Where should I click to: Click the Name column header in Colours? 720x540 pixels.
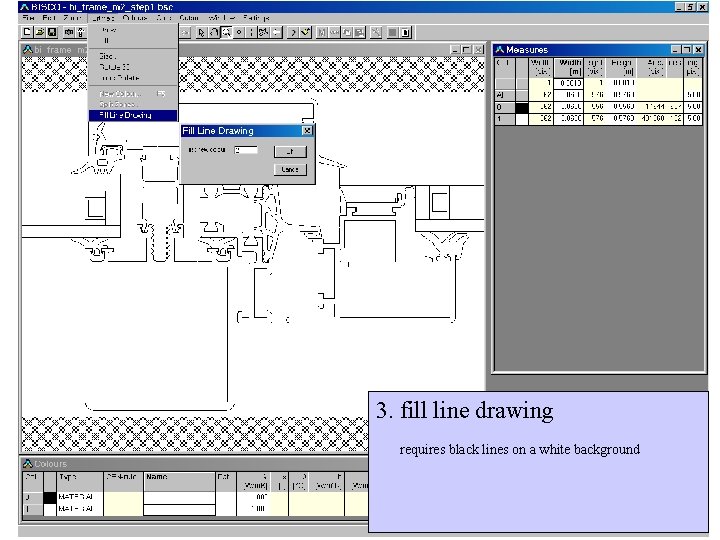pyautogui.click(x=179, y=482)
